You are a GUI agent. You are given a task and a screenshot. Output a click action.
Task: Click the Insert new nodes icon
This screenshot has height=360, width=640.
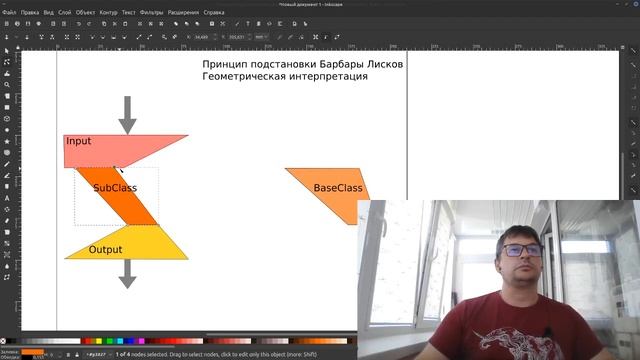(x=7, y=37)
